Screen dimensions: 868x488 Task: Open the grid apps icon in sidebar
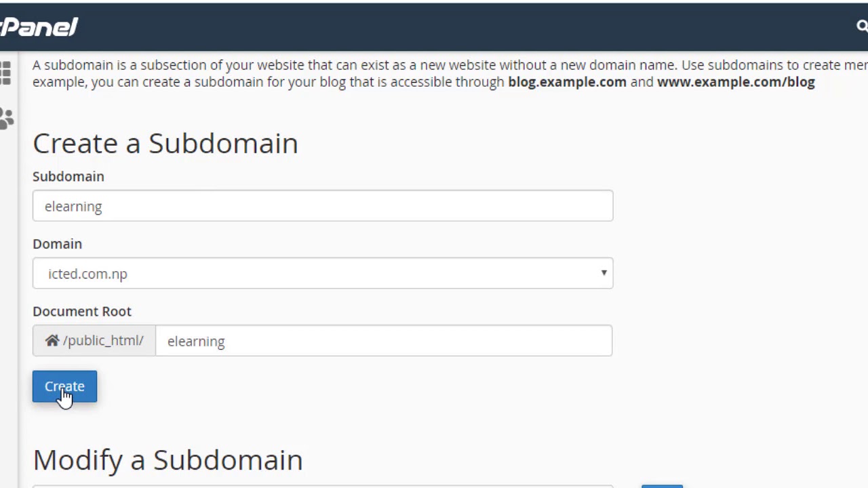pyautogui.click(x=5, y=73)
